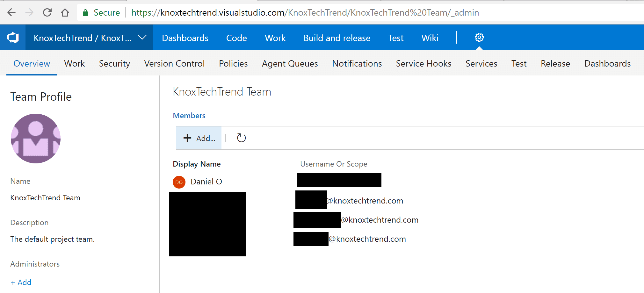Open the Dashboards admin tab
Viewport: 644px width, 293px height.
point(607,63)
